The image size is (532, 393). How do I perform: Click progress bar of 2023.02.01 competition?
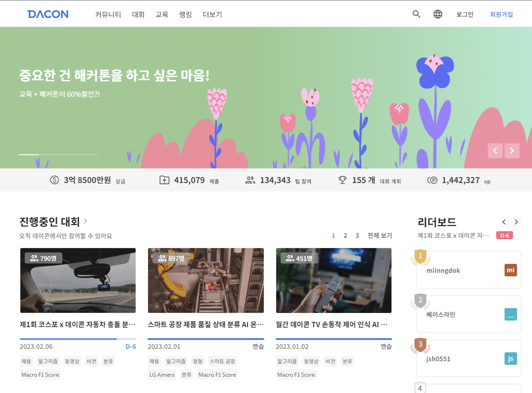tap(206, 339)
